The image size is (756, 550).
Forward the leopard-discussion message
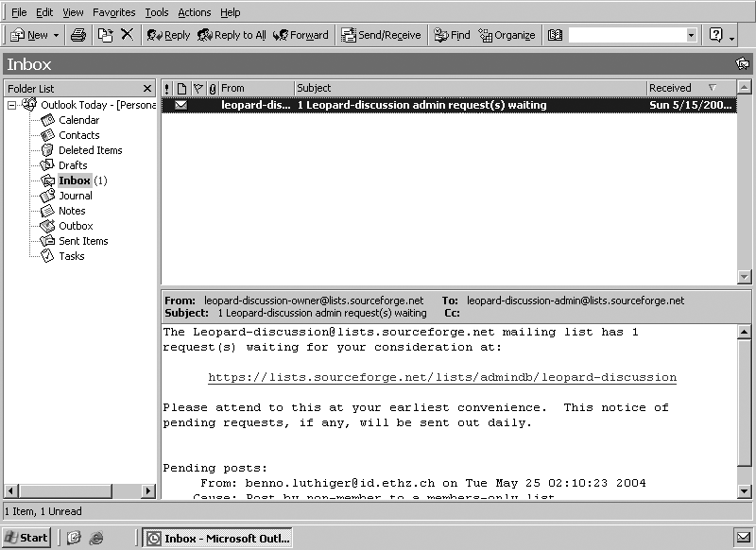pyautogui.click(x=301, y=35)
